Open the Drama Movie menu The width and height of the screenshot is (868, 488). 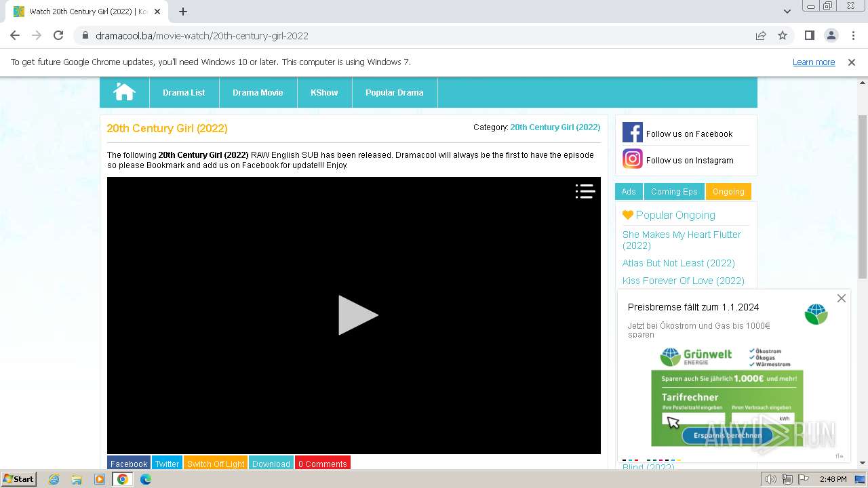tap(258, 92)
